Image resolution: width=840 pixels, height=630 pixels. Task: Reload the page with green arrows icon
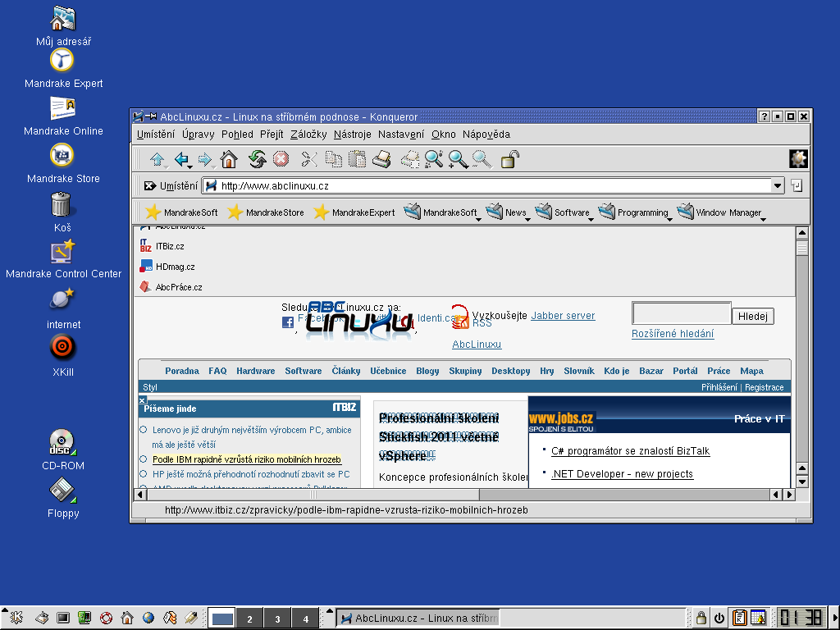(257, 159)
